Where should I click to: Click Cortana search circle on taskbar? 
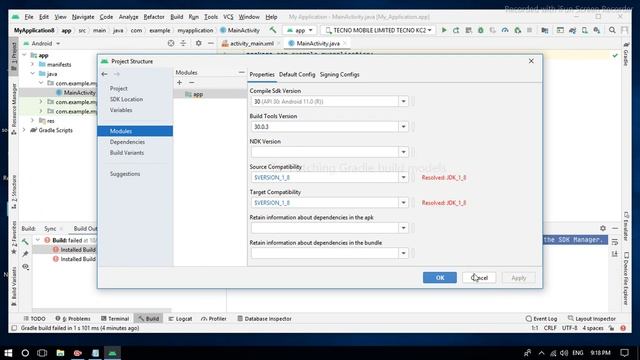tap(25, 353)
